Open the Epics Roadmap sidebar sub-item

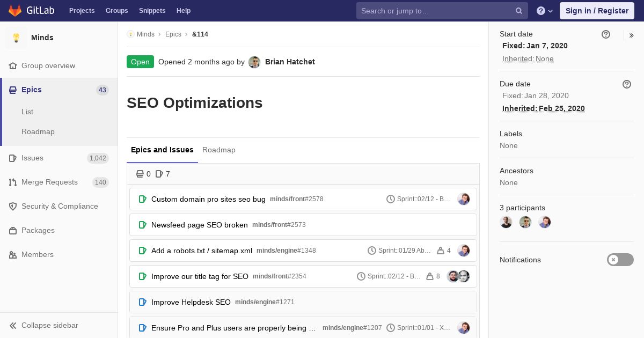(x=38, y=131)
